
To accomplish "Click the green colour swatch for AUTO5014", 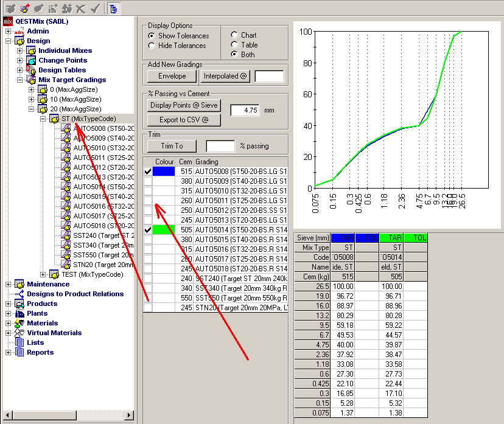I will coord(164,230).
